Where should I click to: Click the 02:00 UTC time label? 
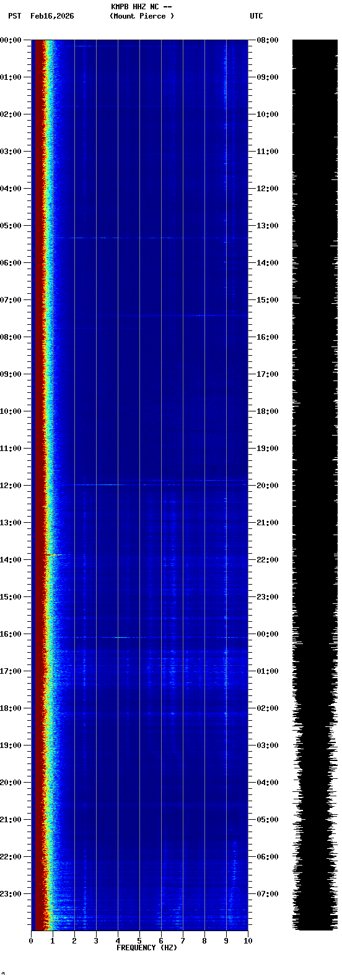click(x=267, y=708)
